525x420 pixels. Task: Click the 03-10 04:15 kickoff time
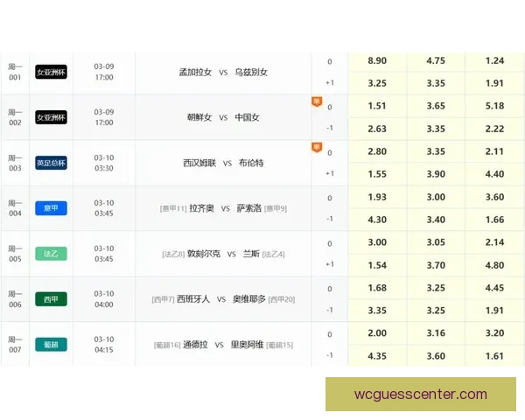104,345
